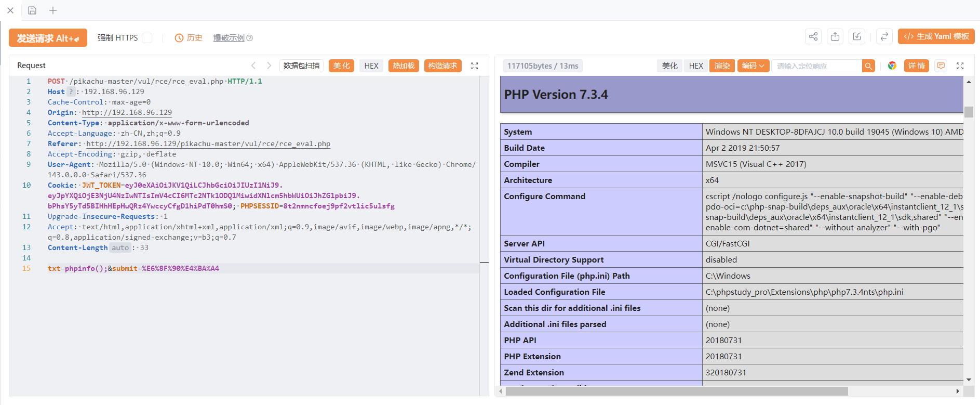The image size is (980, 405).
Task: Toggle HEX view in the Request panel
Action: [x=371, y=66]
